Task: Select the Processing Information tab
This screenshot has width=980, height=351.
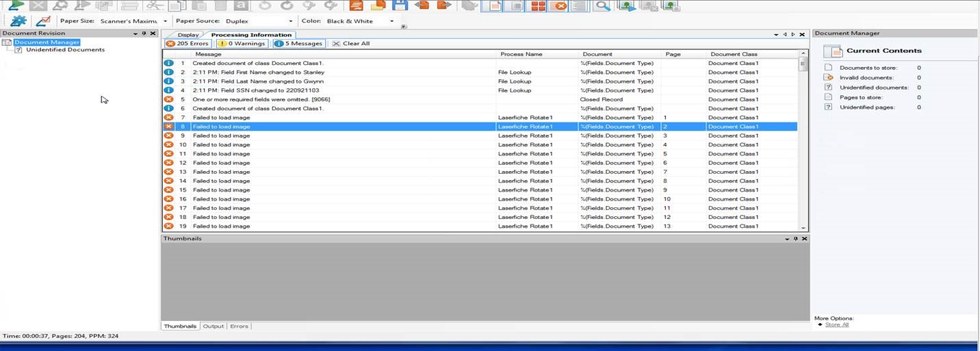Action: click(251, 34)
